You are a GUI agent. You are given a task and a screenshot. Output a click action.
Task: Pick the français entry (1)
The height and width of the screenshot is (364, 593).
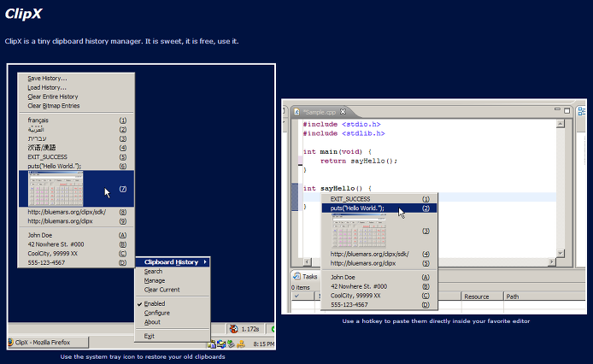(76, 120)
